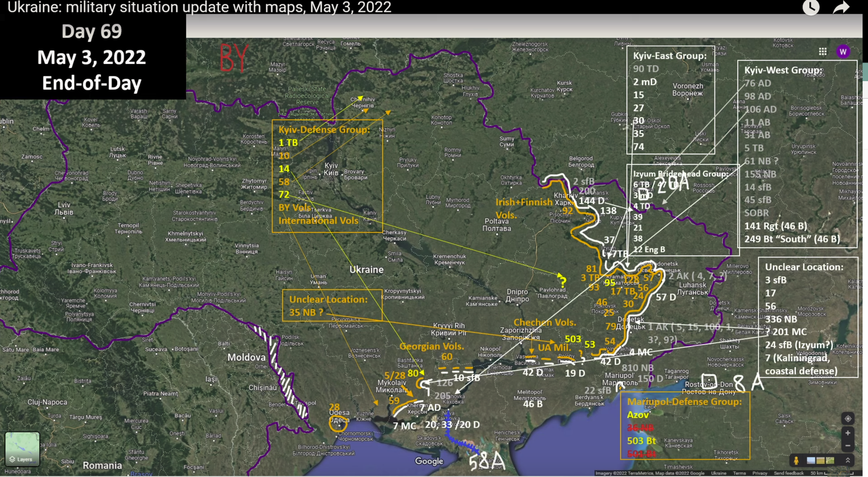
Task: Click the first imagery thumbnail by pegman
Action: pyautogui.click(x=811, y=460)
